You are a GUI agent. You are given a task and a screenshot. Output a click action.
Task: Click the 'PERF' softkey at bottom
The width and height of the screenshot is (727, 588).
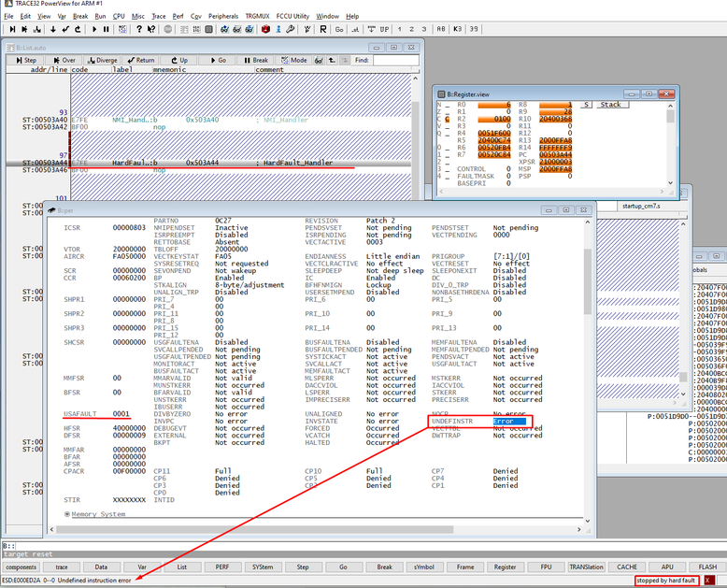coord(222,567)
